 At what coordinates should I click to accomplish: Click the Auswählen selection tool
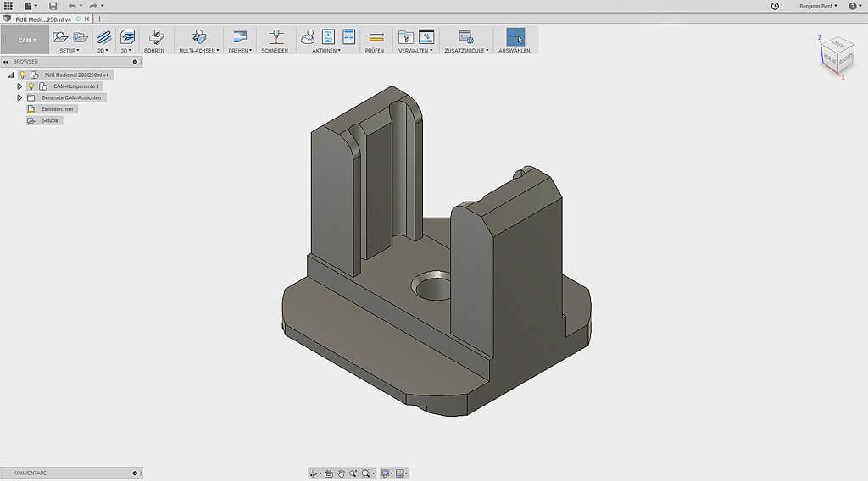pyautogui.click(x=515, y=37)
